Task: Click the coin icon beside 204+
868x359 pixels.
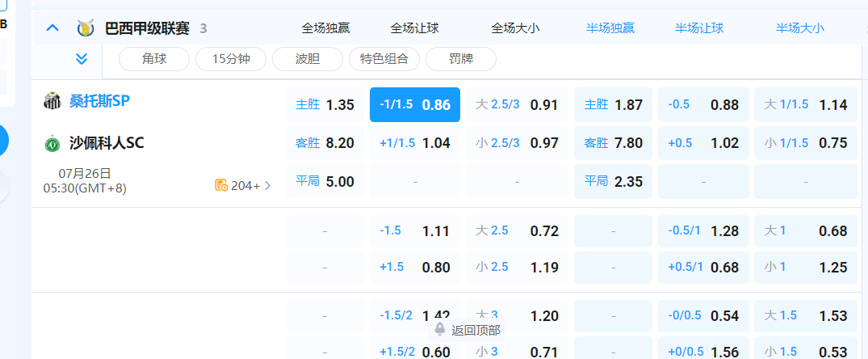Action: point(221,186)
